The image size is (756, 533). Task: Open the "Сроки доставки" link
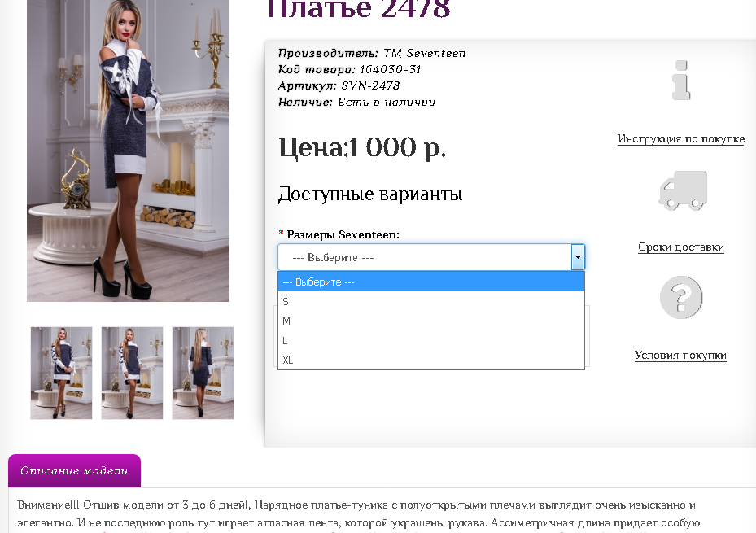coord(680,247)
